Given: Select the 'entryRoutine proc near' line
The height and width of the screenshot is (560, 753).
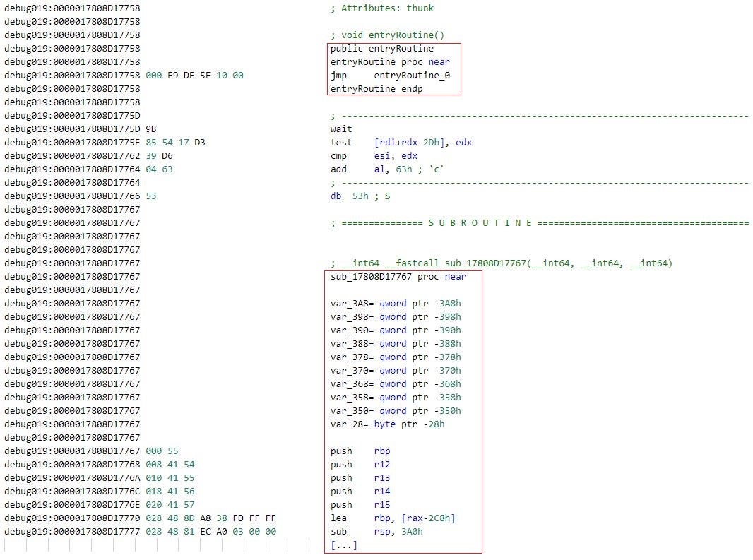Looking at the screenshot, I should point(390,62).
